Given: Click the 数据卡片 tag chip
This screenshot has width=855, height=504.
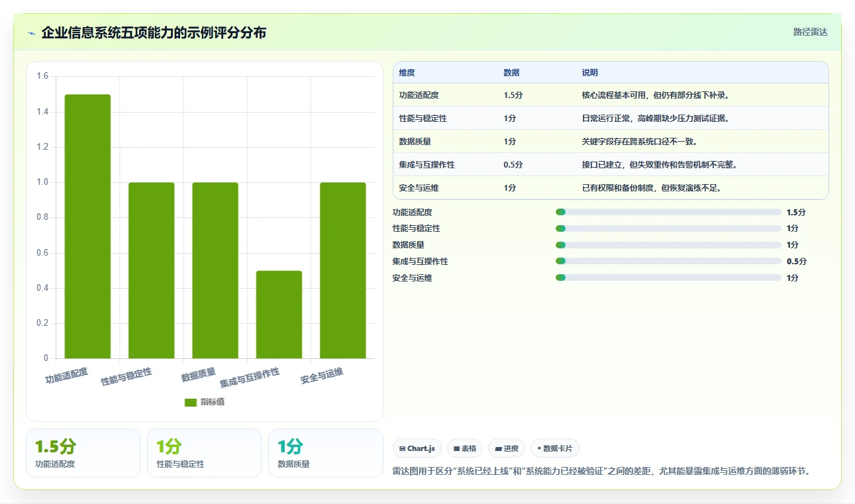Looking at the screenshot, I should 554,448.
